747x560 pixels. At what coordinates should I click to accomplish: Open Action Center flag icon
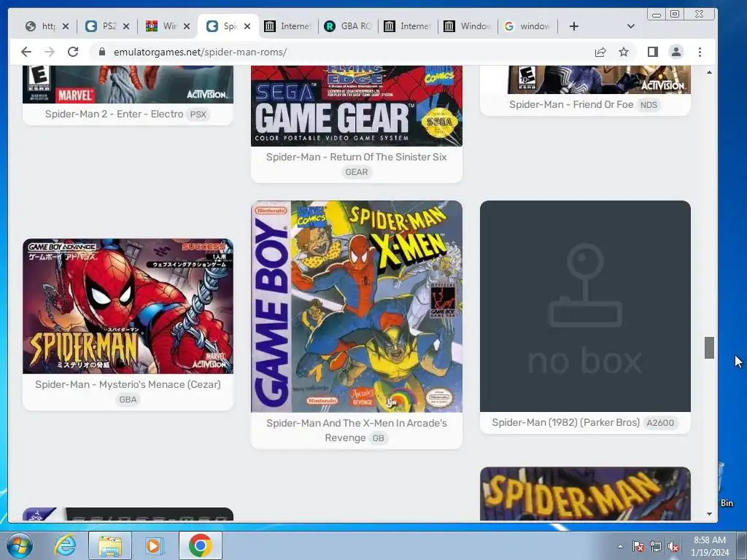638,546
